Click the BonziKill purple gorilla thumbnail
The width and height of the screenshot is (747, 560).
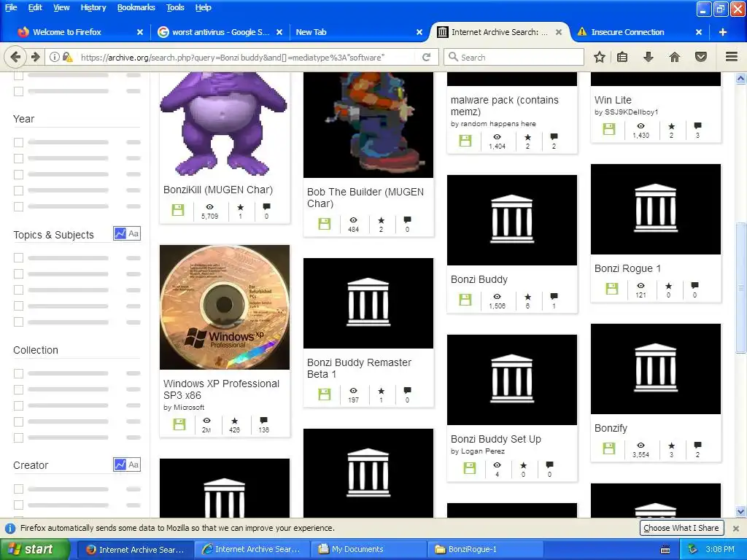click(x=225, y=124)
